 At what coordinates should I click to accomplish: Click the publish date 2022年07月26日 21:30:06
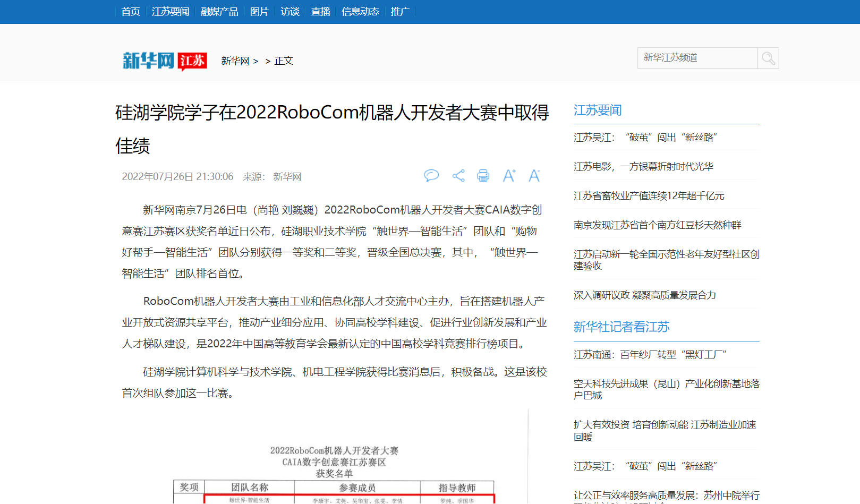177,177
